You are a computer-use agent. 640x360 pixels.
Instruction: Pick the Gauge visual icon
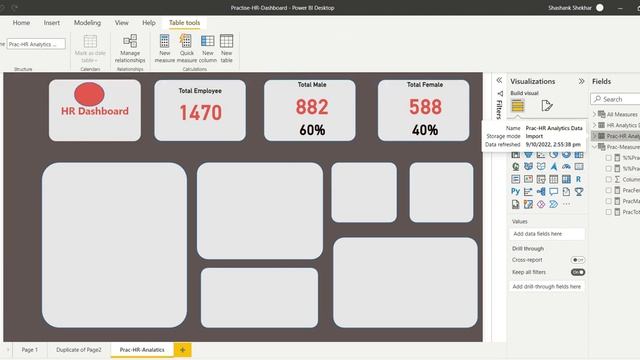(x=567, y=167)
